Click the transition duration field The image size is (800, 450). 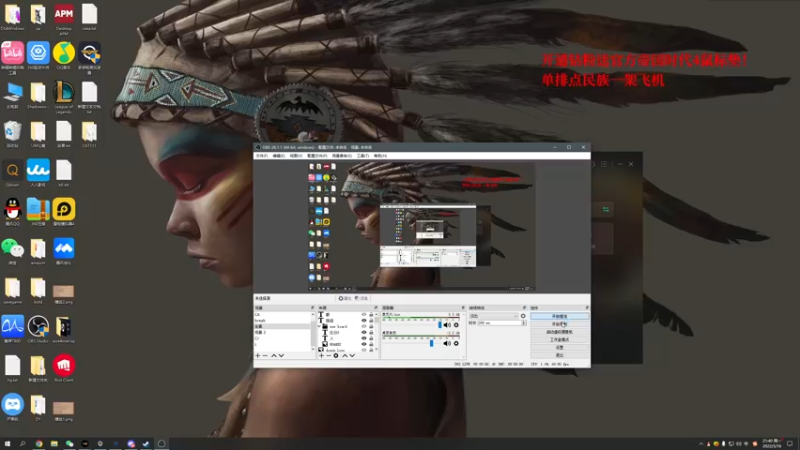499,322
